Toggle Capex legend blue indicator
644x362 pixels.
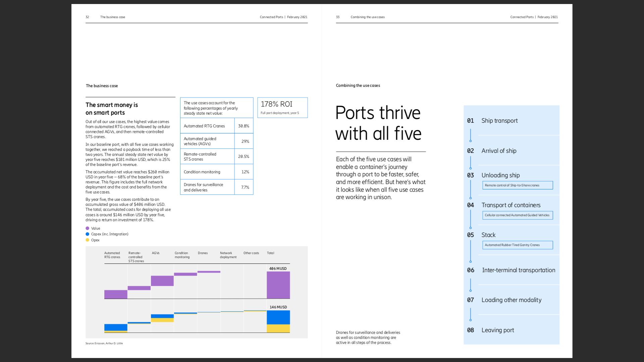[x=87, y=234]
